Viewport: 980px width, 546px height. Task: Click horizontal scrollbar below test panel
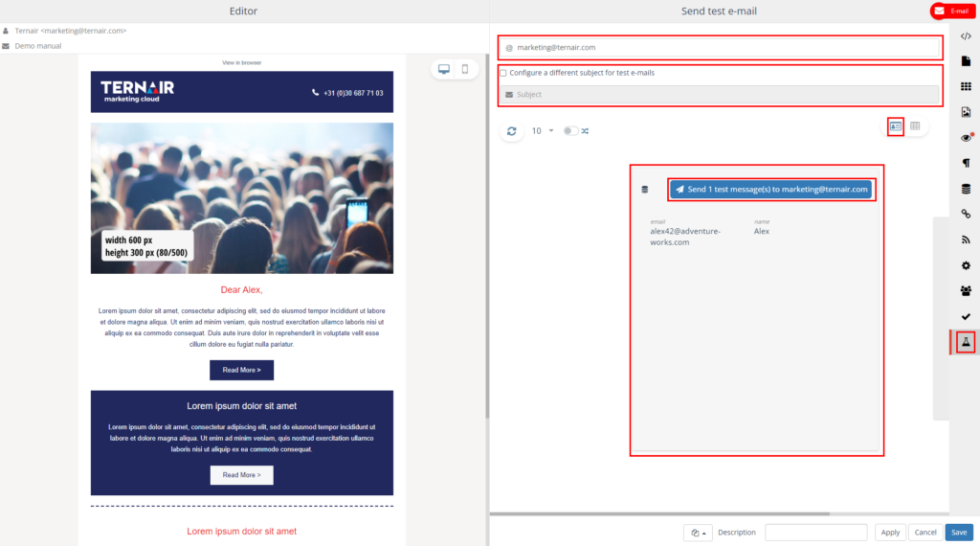(x=659, y=513)
